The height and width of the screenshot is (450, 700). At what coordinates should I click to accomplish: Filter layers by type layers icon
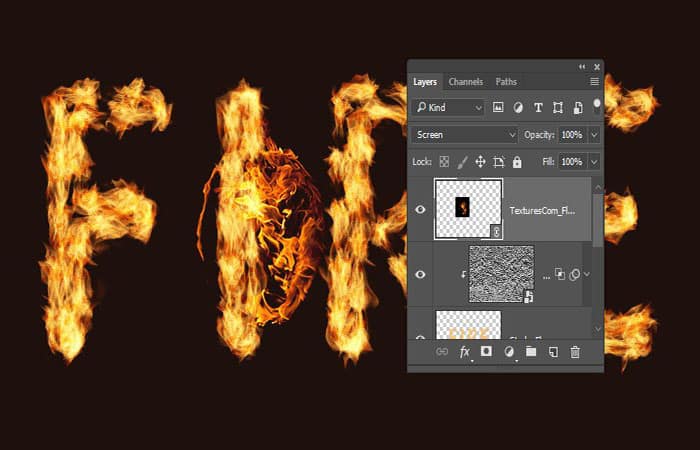pos(538,107)
